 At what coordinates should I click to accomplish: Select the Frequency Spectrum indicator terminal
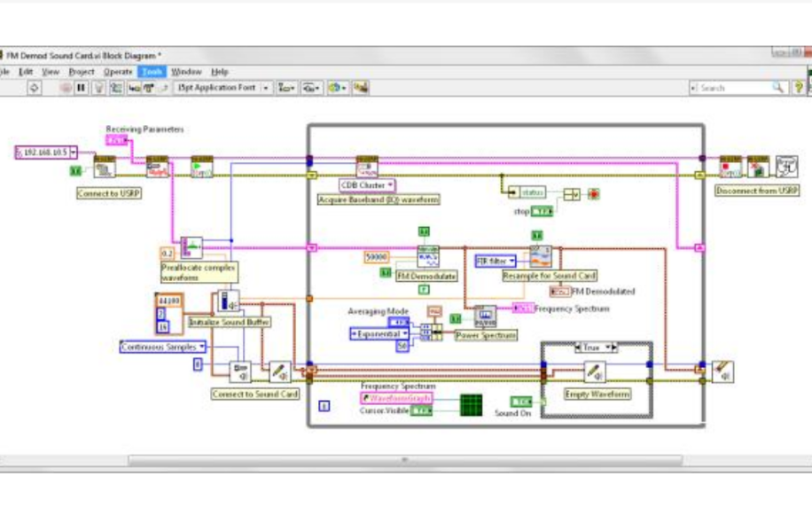[x=523, y=309]
